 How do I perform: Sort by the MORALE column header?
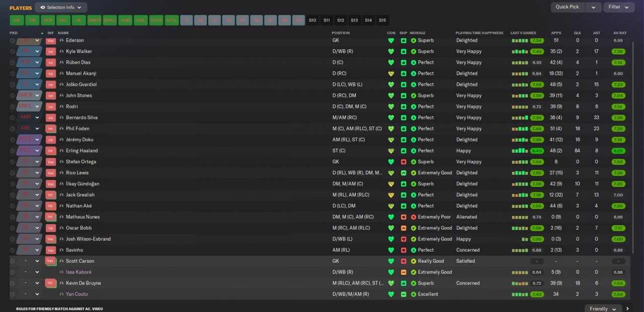click(x=418, y=33)
